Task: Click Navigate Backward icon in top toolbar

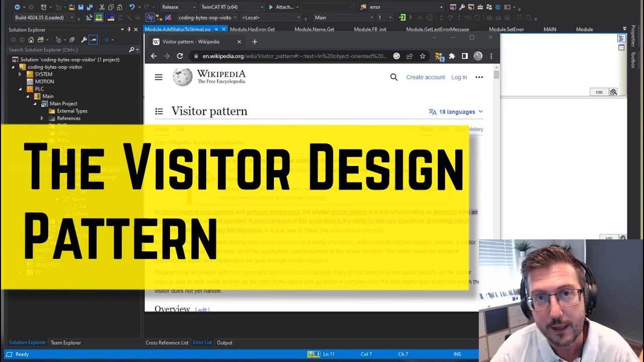Action: [x=17, y=7]
